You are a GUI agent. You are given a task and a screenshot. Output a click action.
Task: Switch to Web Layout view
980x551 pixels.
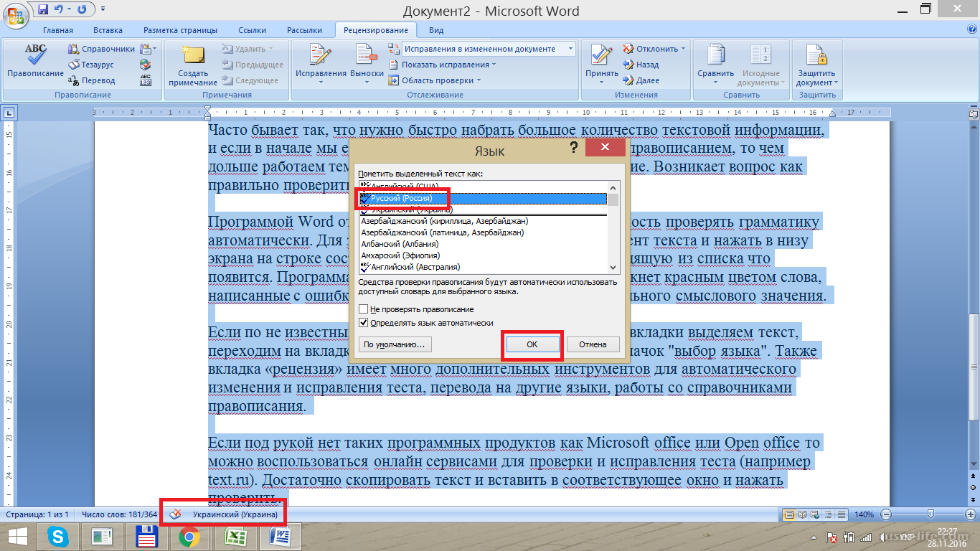816,514
